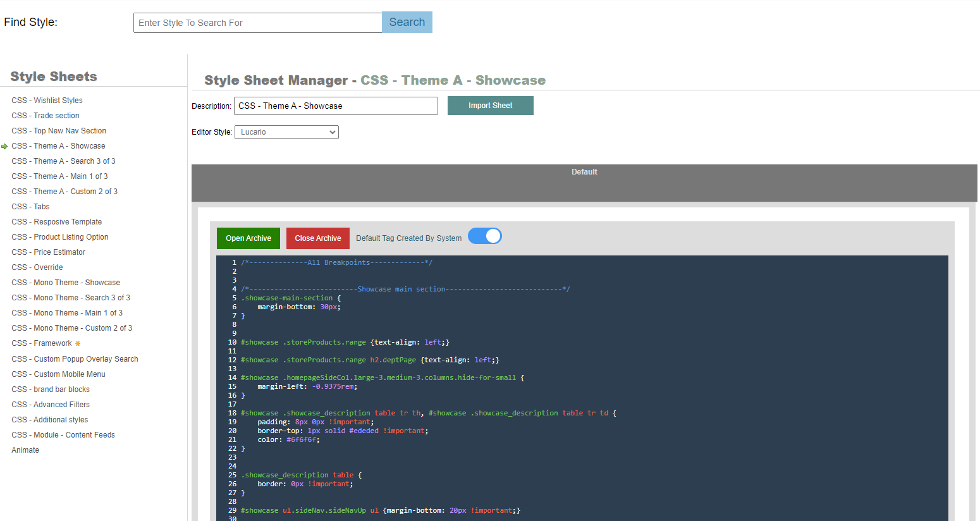Click the green arrow beside Theme A Showcase
Viewport: 980px width, 521px height.
pos(4,146)
